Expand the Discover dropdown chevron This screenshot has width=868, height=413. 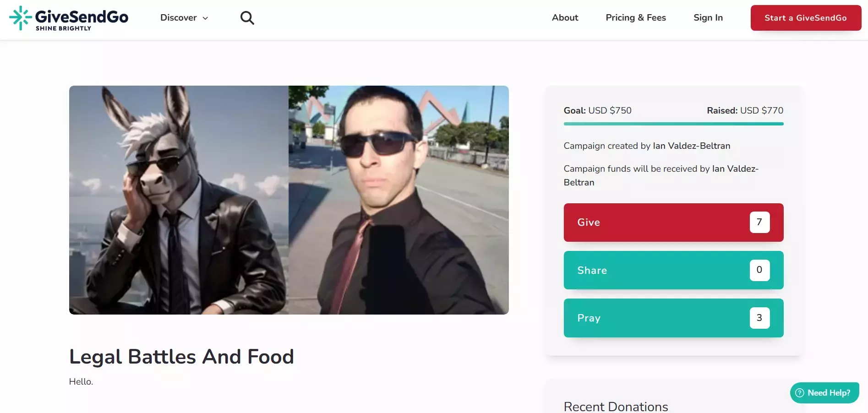tap(205, 18)
